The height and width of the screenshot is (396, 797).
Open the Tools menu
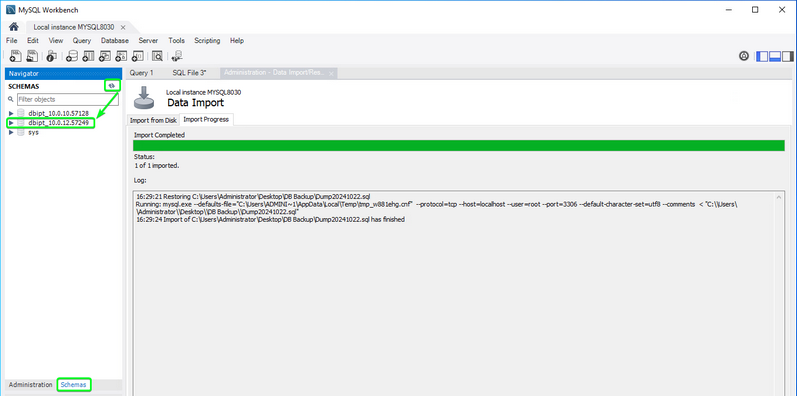click(177, 41)
